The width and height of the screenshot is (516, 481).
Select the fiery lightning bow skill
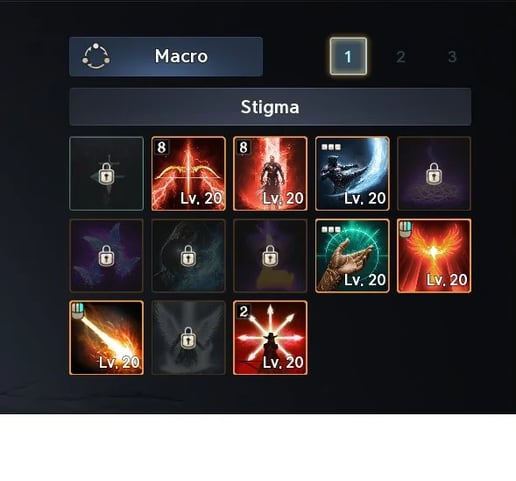coord(188,173)
